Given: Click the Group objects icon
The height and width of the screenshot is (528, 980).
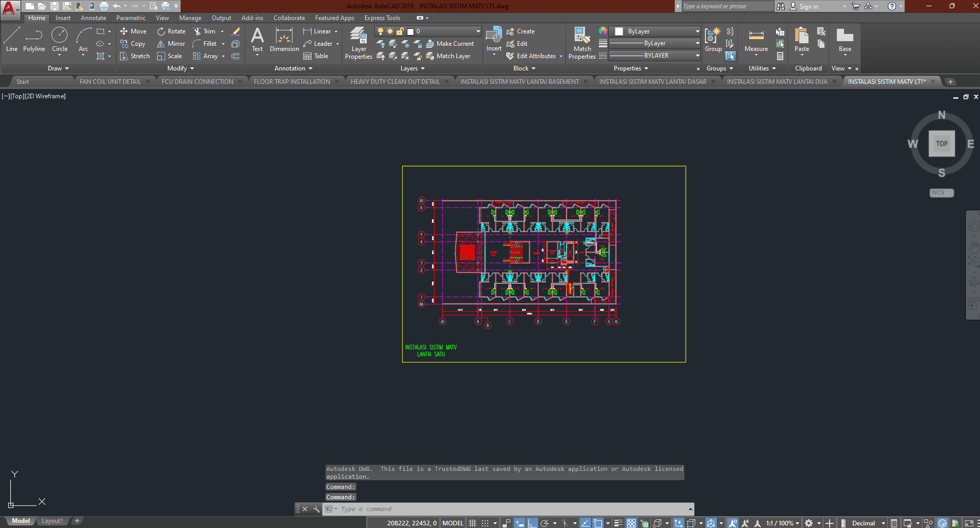Looking at the screenshot, I should 713,39.
